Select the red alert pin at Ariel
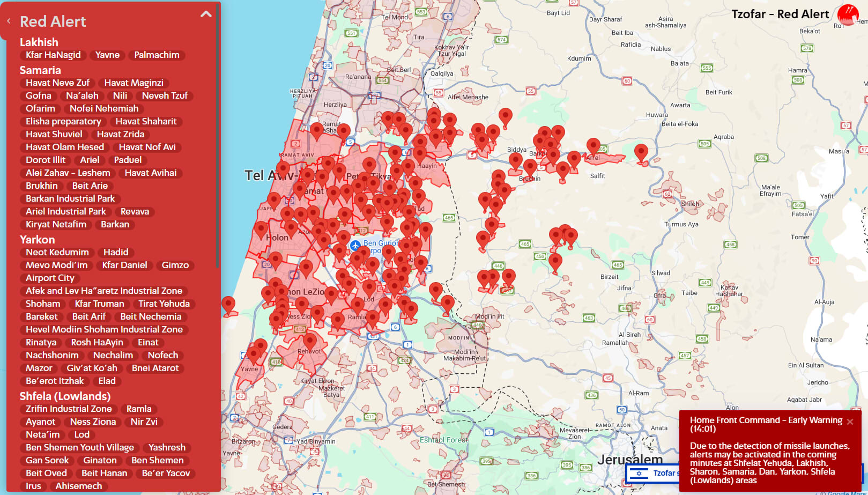This screenshot has width=868, height=495. coord(593,146)
